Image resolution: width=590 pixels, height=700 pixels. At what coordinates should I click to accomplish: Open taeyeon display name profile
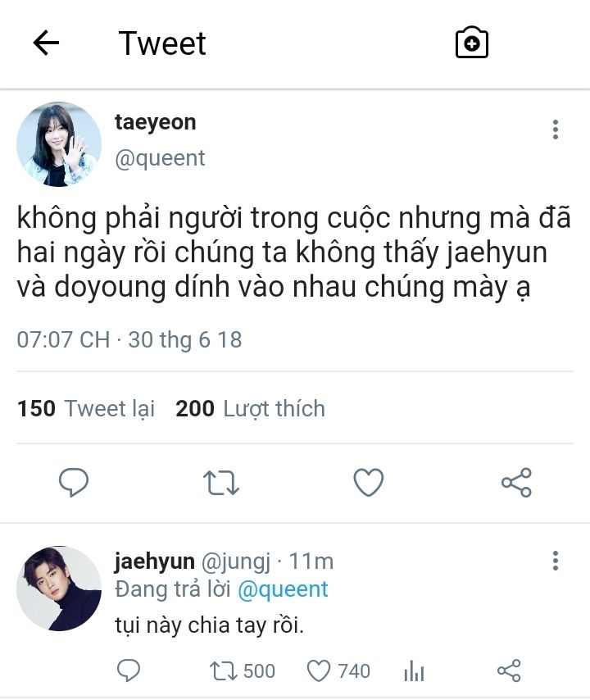pos(156,122)
